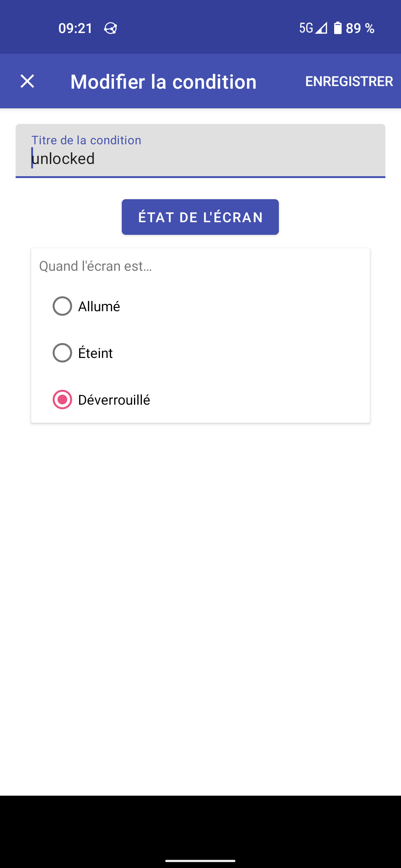Tap the battery icon in the status bar
401x868 pixels.
click(x=338, y=28)
